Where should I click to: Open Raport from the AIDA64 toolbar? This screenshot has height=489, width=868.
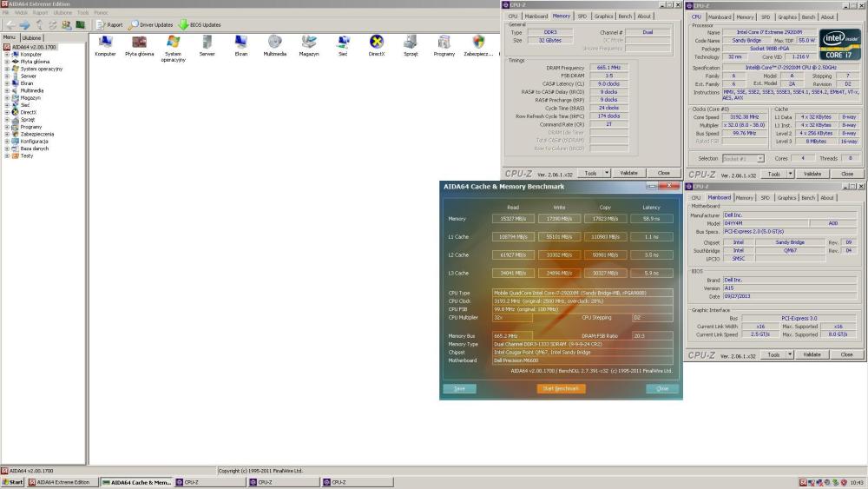click(109, 25)
